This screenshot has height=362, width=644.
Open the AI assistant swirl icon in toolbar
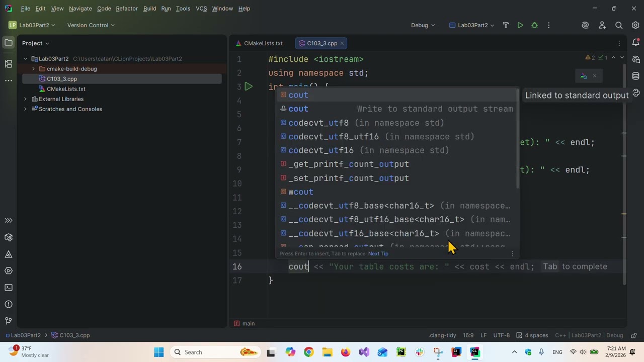coord(585,25)
